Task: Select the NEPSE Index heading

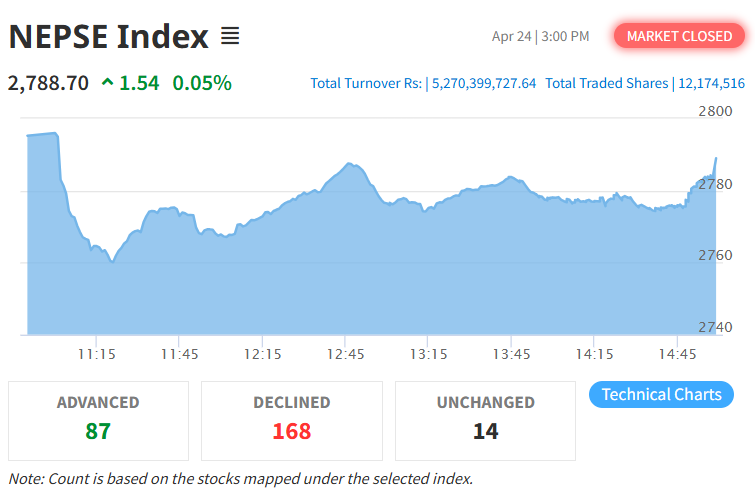Action: [x=108, y=37]
